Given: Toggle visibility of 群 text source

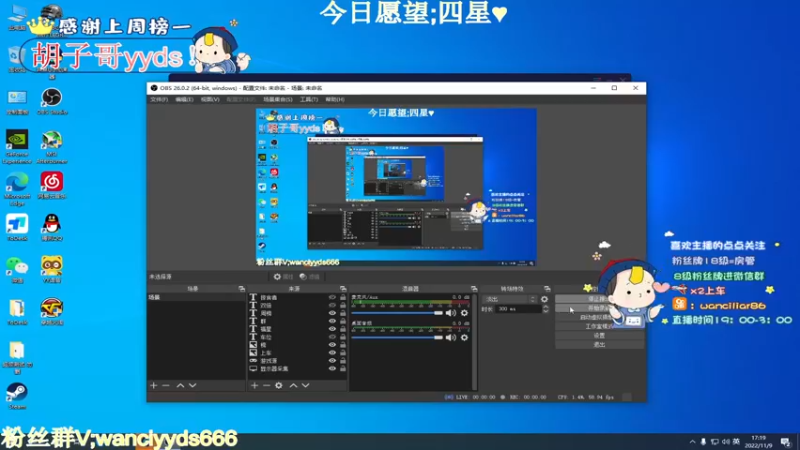Looking at the screenshot, I should coord(332,321).
